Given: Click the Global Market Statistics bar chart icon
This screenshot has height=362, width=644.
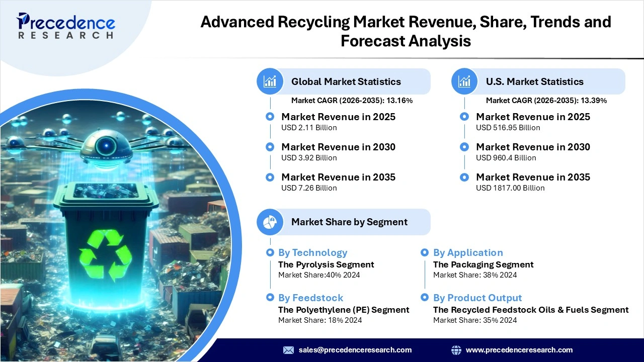Looking at the screenshot, I should pos(270,81).
